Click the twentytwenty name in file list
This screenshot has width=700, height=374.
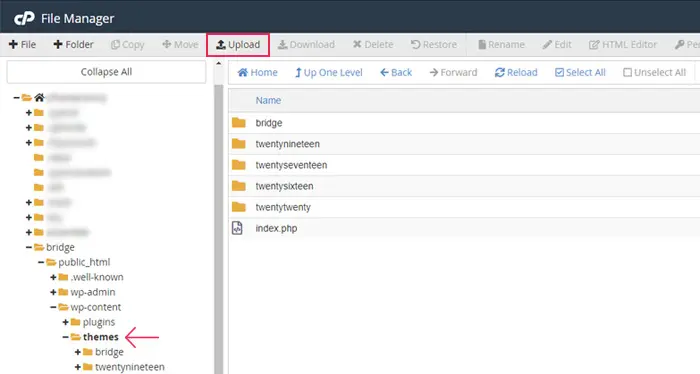coord(283,207)
